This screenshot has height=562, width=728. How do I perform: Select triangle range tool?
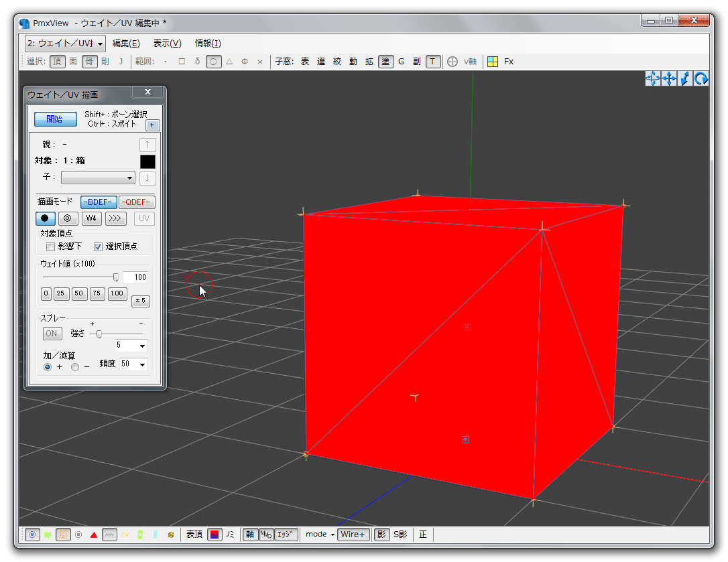coord(229,61)
